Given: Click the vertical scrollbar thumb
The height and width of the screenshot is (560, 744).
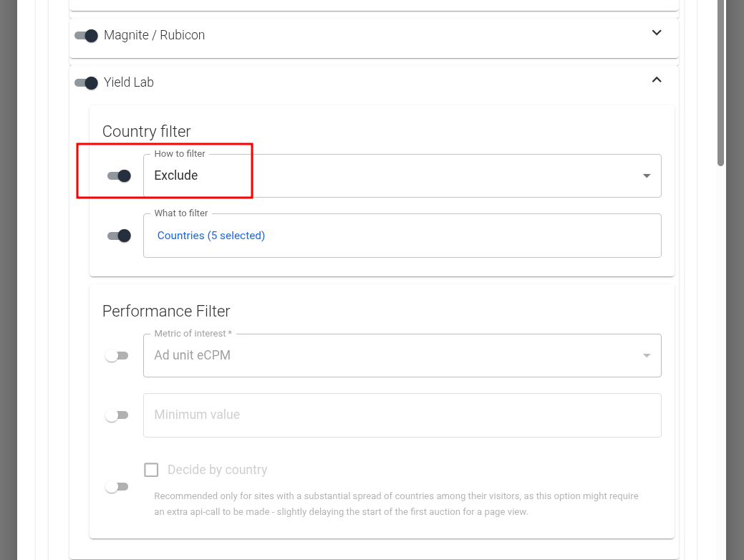Looking at the screenshot, I should click(x=721, y=82).
